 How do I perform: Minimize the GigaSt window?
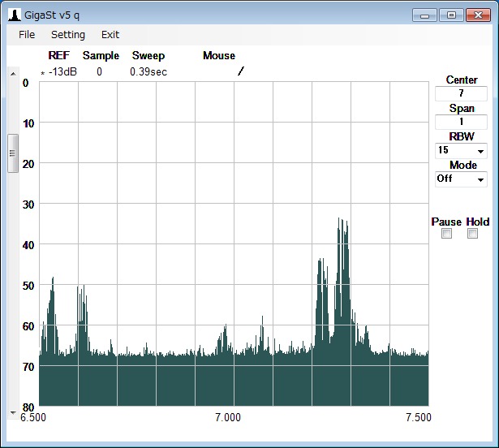pos(425,15)
